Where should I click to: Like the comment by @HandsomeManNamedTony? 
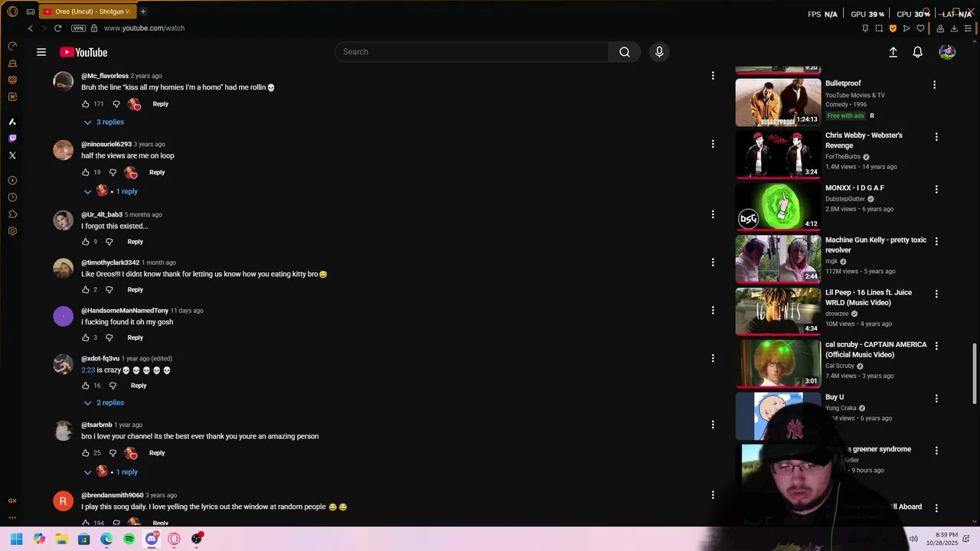click(86, 337)
